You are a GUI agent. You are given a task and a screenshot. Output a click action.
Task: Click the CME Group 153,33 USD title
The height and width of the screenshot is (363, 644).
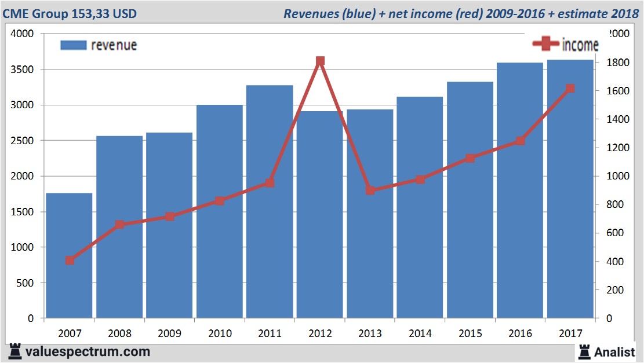coord(70,13)
